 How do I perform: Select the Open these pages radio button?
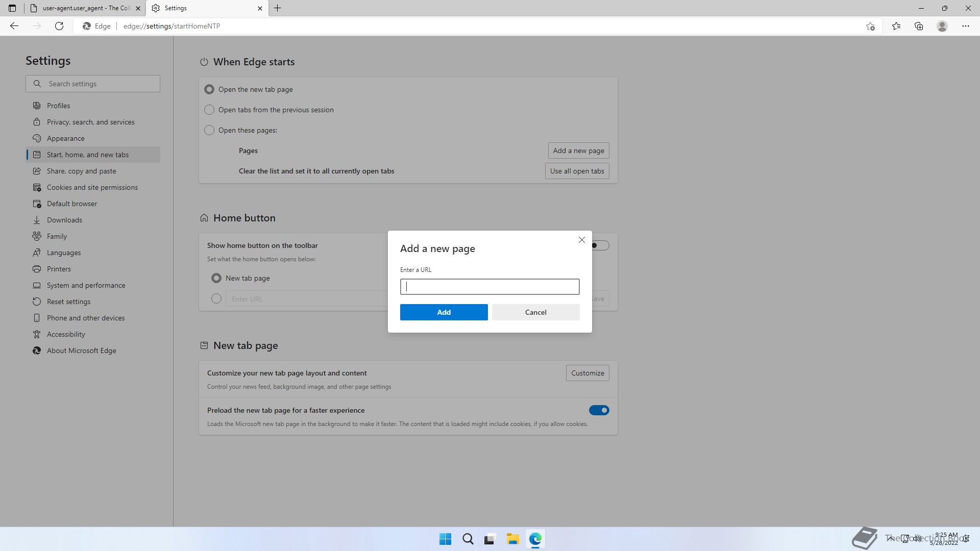209,130
